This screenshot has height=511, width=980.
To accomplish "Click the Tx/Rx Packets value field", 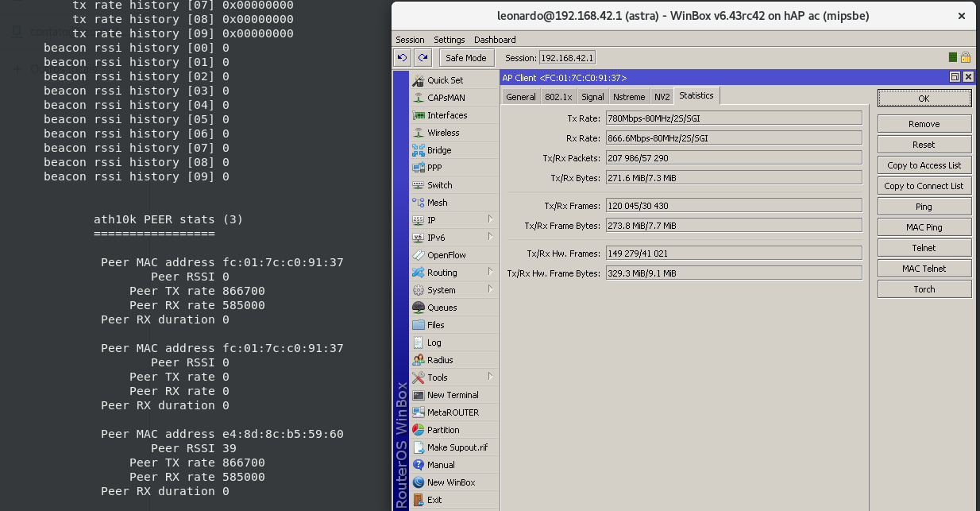I will (734, 157).
